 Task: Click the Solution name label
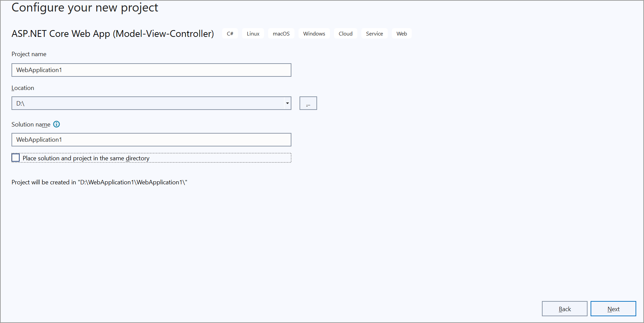coord(31,124)
